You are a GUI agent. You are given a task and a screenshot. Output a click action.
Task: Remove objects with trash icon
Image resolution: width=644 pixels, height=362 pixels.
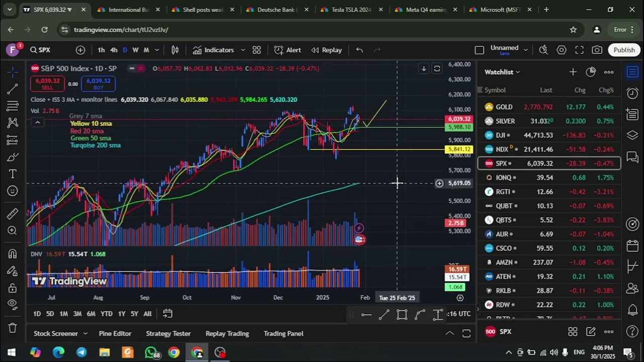click(13, 328)
